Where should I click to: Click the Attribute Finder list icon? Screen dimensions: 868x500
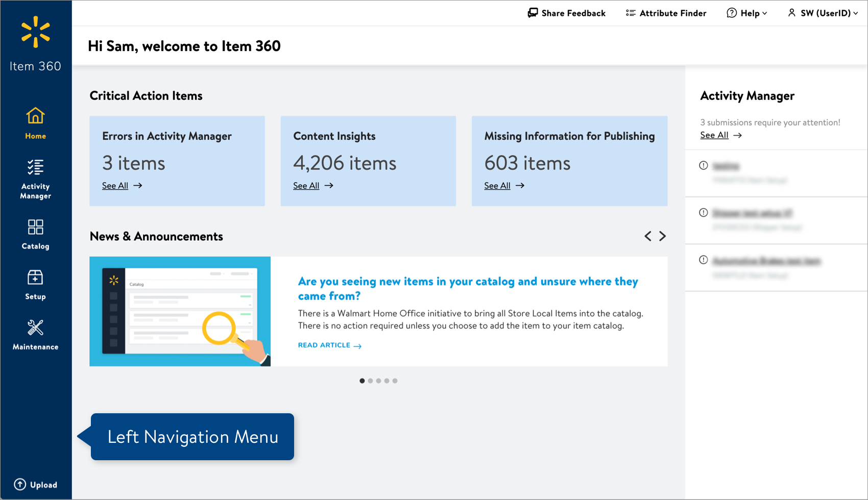[x=631, y=13]
